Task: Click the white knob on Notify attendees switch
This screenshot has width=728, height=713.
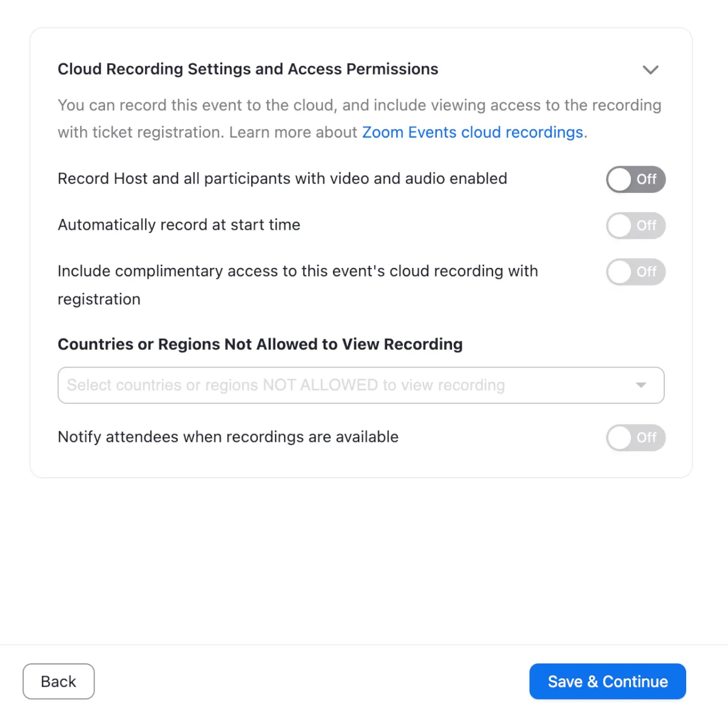Action: tap(620, 438)
